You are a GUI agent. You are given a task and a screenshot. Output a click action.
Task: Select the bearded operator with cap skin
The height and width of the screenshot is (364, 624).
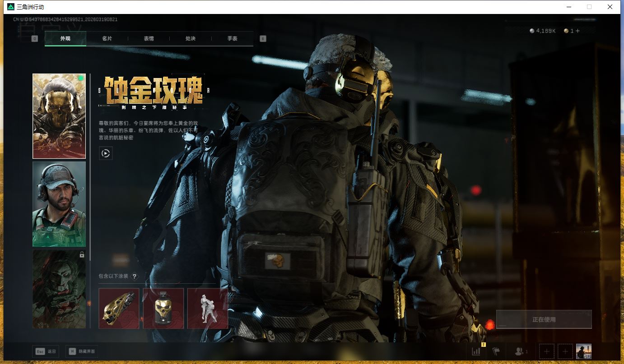tap(59, 204)
